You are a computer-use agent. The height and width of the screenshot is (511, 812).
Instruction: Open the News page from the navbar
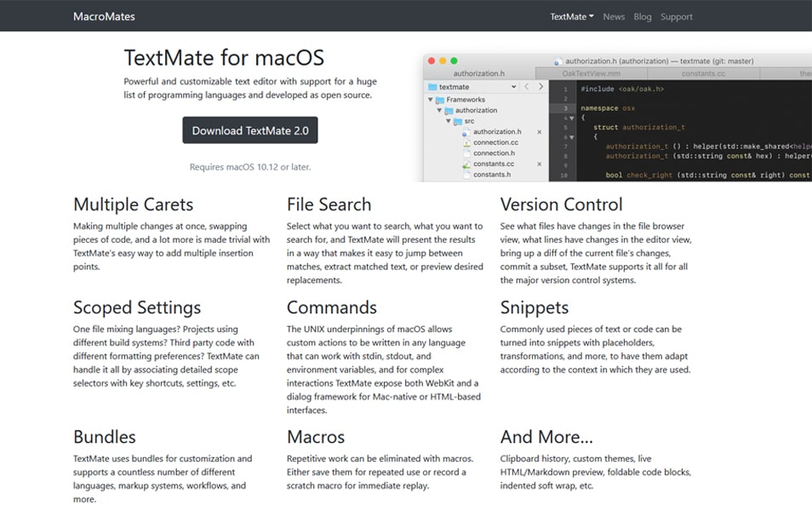(x=614, y=16)
